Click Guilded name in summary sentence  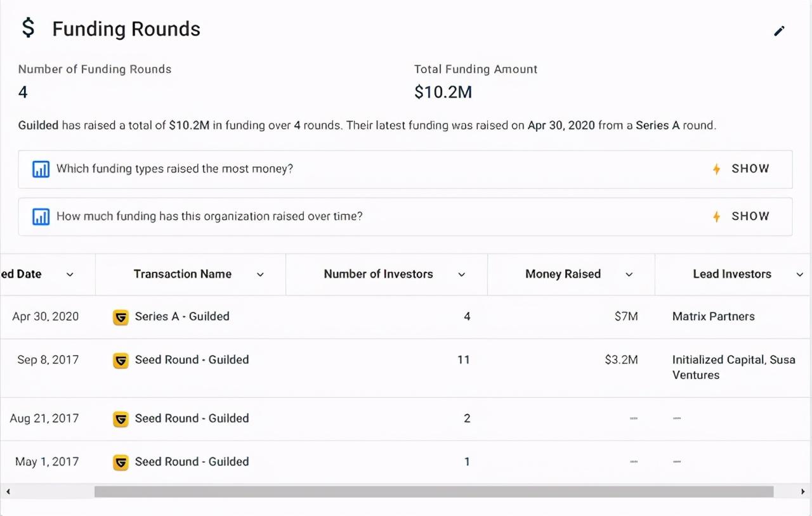tap(38, 126)
